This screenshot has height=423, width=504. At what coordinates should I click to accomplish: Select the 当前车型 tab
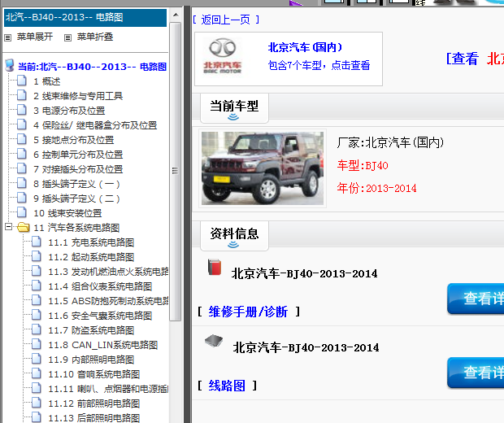(x=234, y=108)
